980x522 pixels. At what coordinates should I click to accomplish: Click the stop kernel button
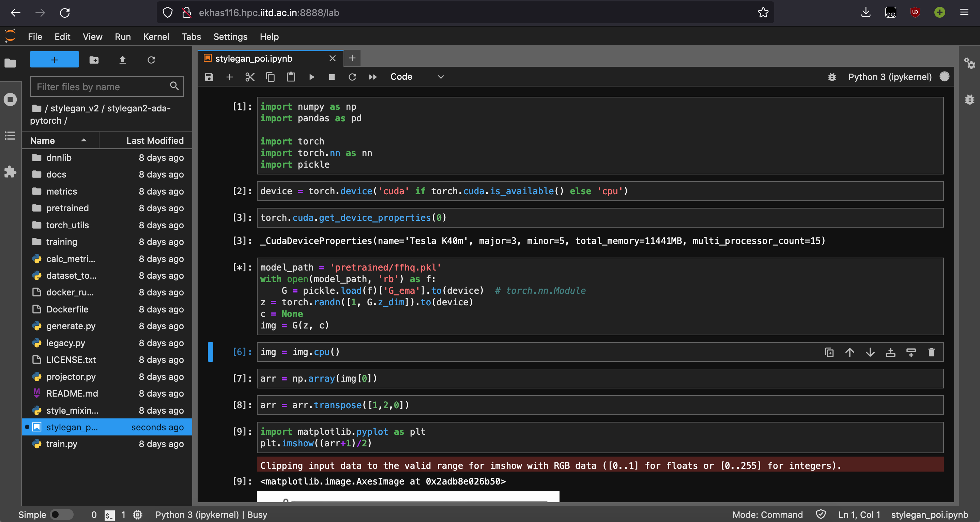[x=332, y=77]
